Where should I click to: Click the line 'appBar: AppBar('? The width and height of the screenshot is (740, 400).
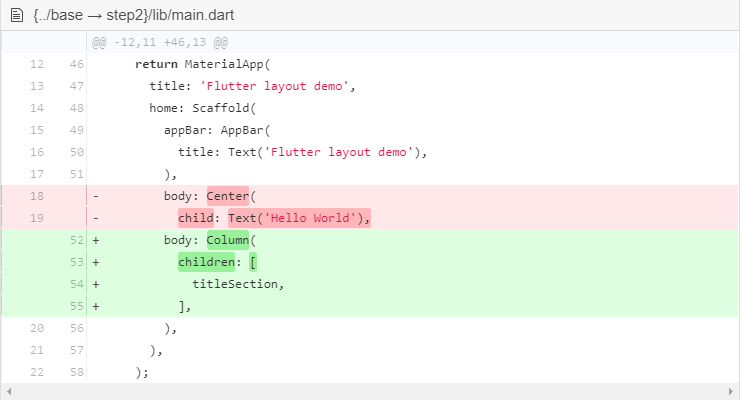[217, 130]
